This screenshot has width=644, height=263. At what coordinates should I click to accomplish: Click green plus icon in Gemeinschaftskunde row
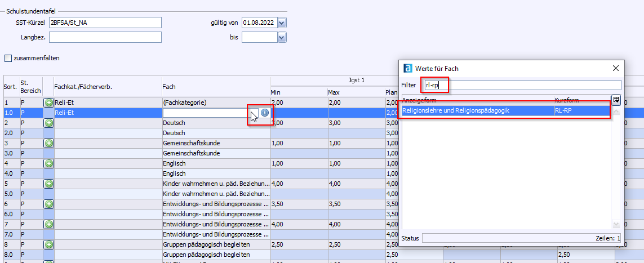(49, 143)
